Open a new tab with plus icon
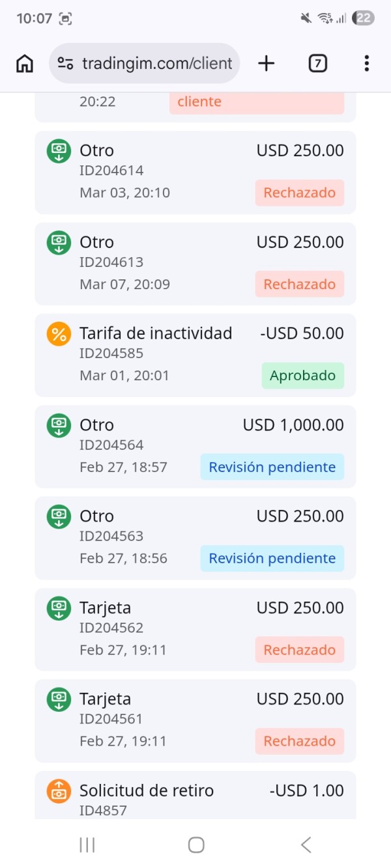The height and width of the screenshot is (868, 391). (266, 63)
